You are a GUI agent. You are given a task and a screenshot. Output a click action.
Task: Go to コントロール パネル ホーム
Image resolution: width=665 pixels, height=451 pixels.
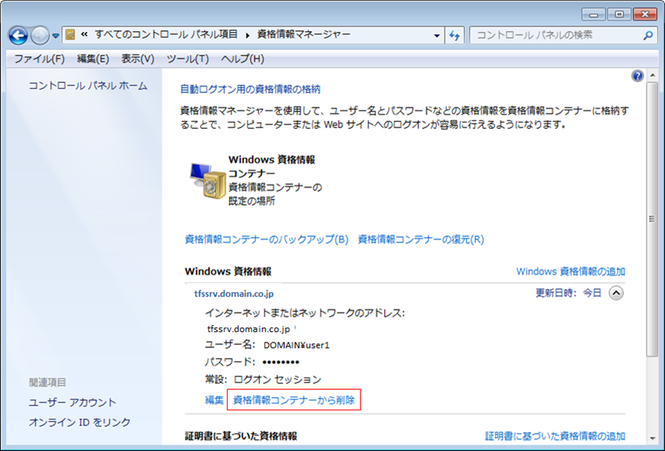[88, 86]
